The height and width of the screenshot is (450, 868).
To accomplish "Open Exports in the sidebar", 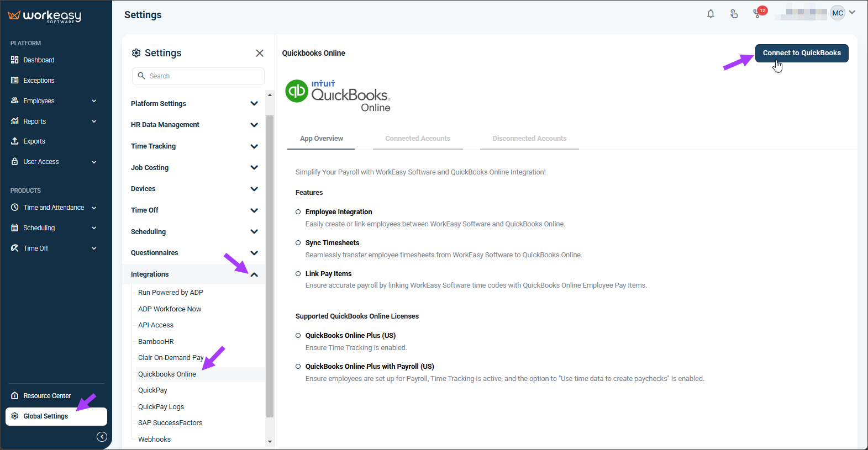I will 34,141.
